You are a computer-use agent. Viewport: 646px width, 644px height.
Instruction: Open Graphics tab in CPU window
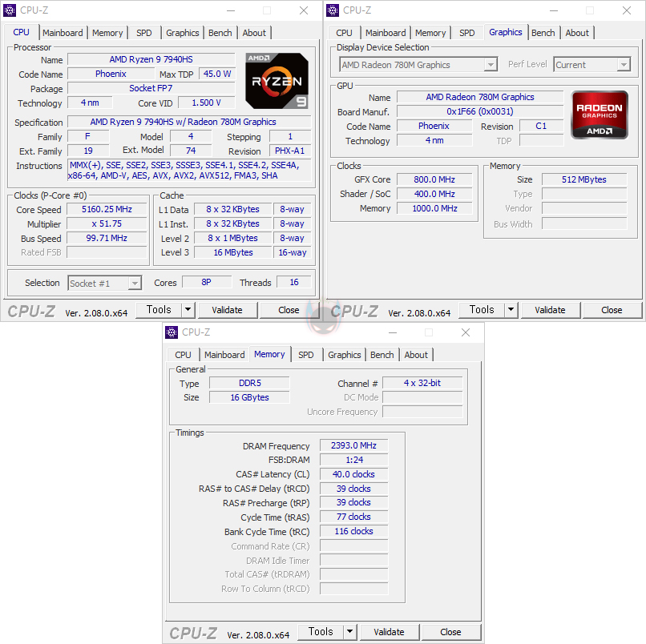[x=183, y=33]
